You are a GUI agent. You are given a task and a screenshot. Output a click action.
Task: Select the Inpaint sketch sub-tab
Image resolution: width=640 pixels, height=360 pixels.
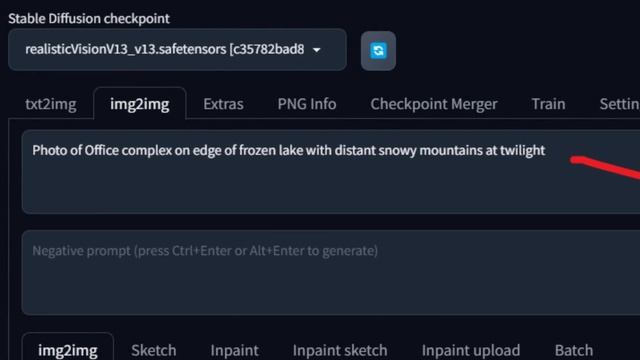340,350
